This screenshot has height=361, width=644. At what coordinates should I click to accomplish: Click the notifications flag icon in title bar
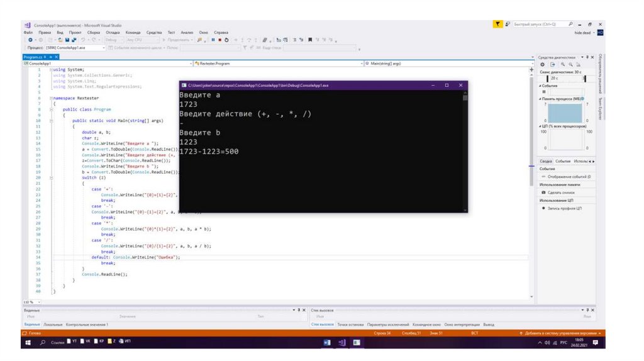coord(497,24)
